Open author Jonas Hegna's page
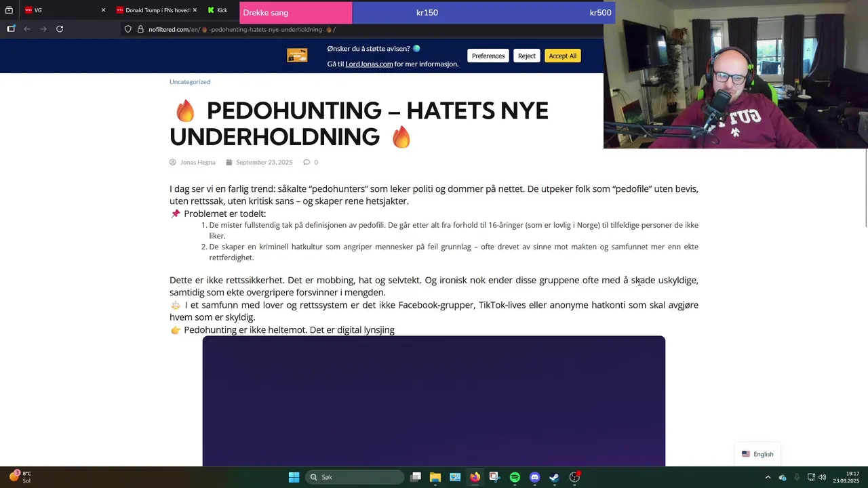This screenshot has width=868, height=488. pos(198,162)
